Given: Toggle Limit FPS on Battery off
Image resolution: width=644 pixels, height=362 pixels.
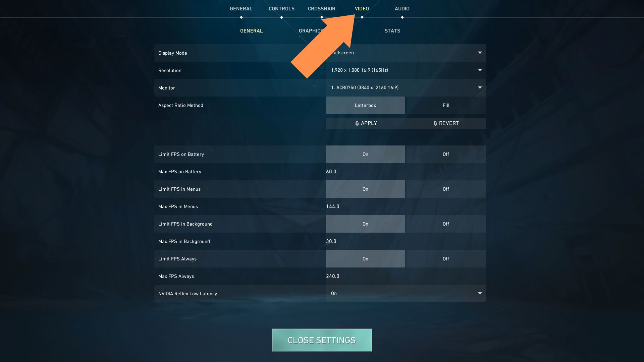Looking at the screenshot, I should click(x=445, y=154).
